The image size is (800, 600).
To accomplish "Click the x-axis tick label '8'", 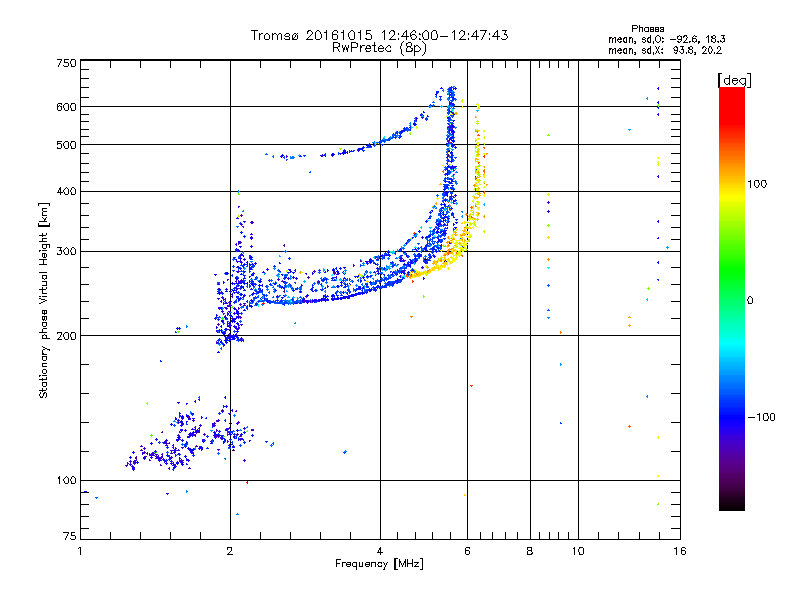I will pyautogui.click(x=530, y=551).
